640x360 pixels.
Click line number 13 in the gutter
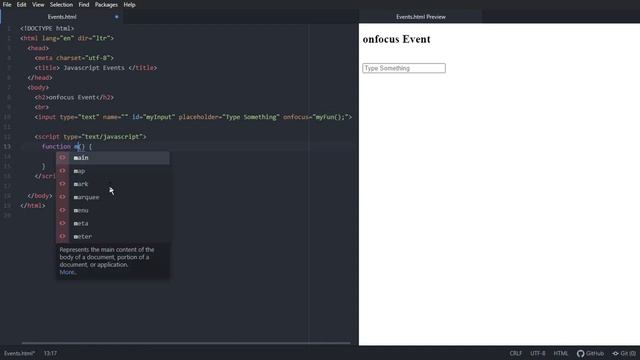pos(7,147)
